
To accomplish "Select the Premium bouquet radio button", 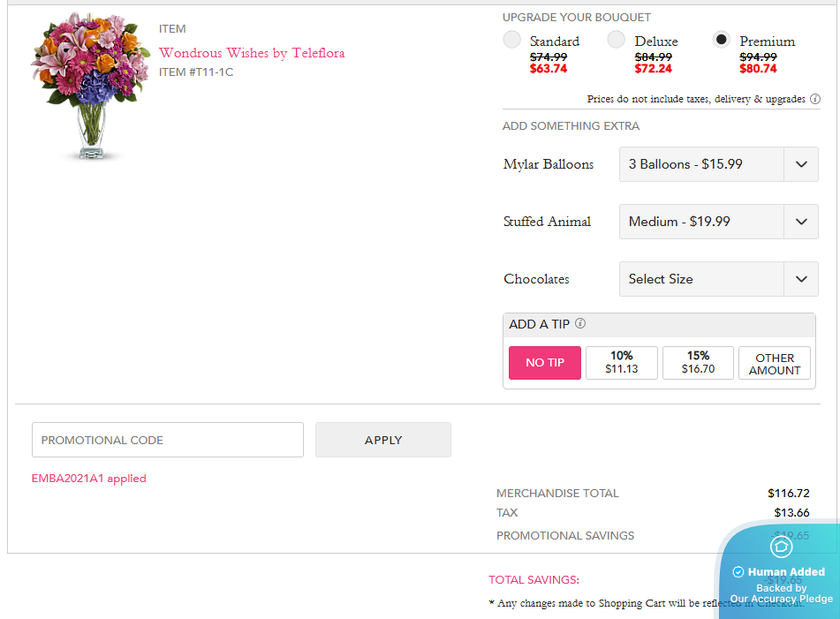I will point(722,40).
